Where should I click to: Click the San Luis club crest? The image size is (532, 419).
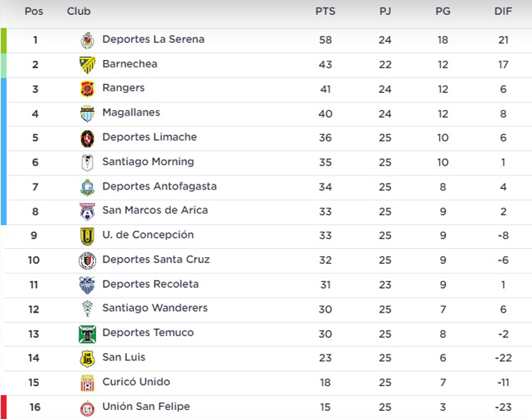(88, 358)
